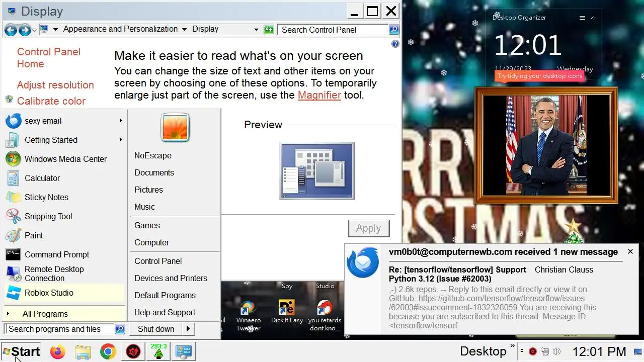
Task: Show hidden system tray icons
Action: [522, 351]
